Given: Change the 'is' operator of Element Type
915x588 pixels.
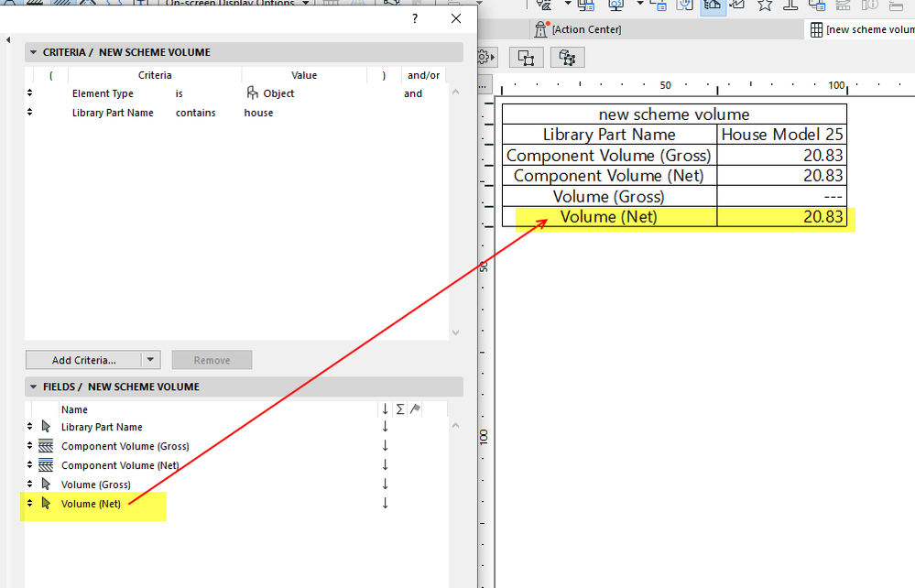Looking at the screenshot, I should click(x=180, y=93).
